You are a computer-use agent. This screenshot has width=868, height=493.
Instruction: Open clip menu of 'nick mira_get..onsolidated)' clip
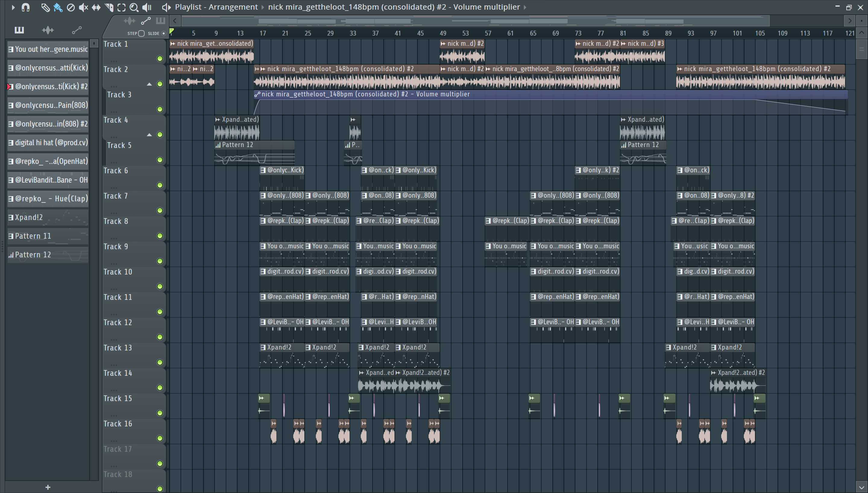point(173,44)
